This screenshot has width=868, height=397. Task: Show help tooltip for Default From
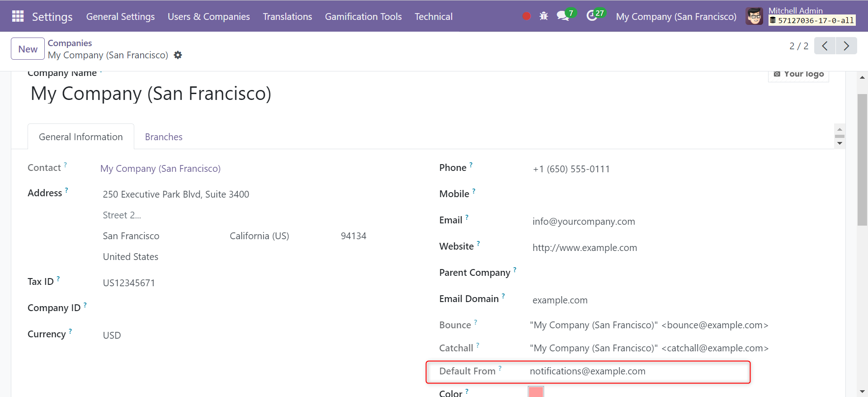pos(500,369)
